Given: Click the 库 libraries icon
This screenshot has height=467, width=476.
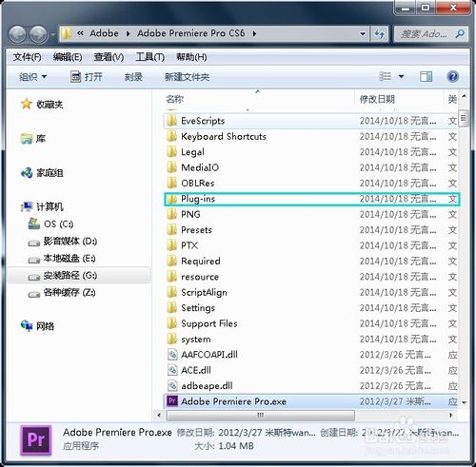Looking at the screenshot, I should point(27,139).
